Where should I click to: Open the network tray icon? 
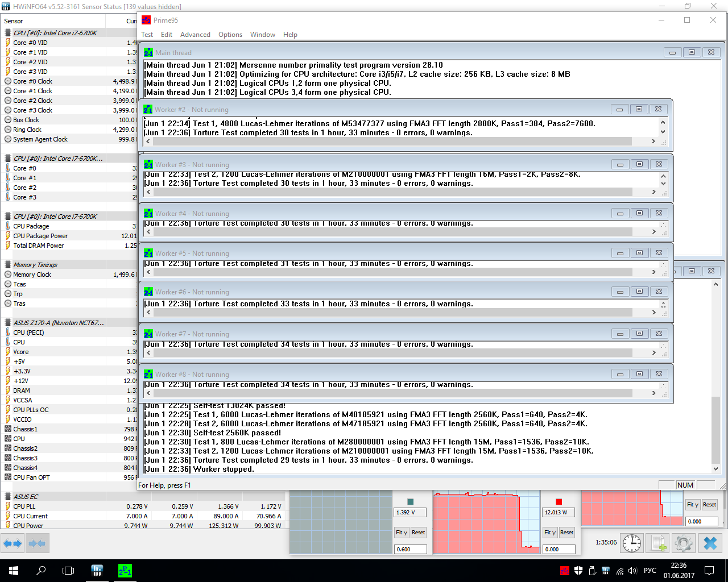[x=619, y=571]
